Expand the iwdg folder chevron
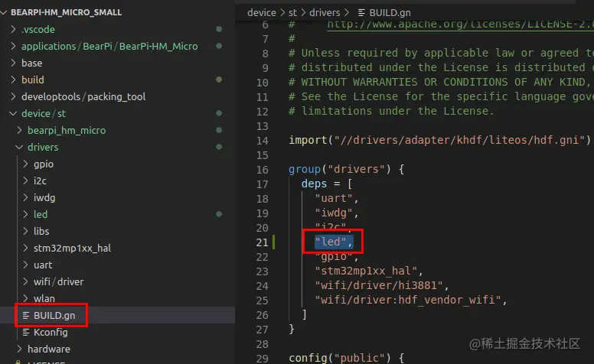 point(26,197)
